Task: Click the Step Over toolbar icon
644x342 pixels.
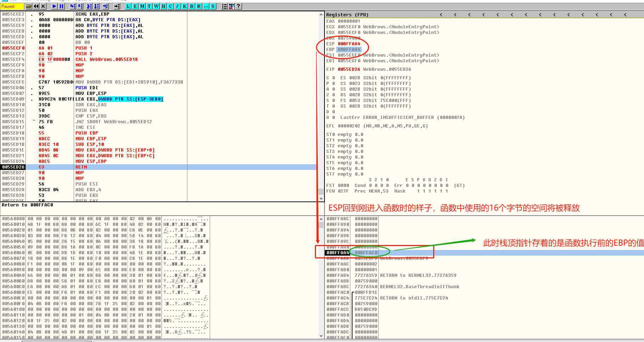Action: tap(80, 6)
